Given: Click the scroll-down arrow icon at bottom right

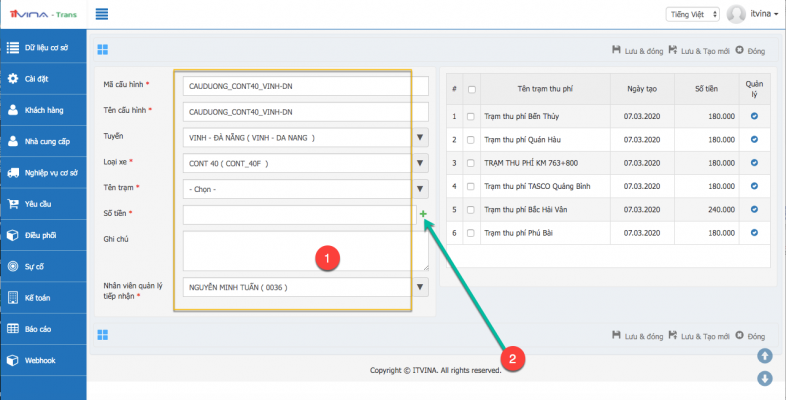Looking at the screenshot, I should [765, 378].
